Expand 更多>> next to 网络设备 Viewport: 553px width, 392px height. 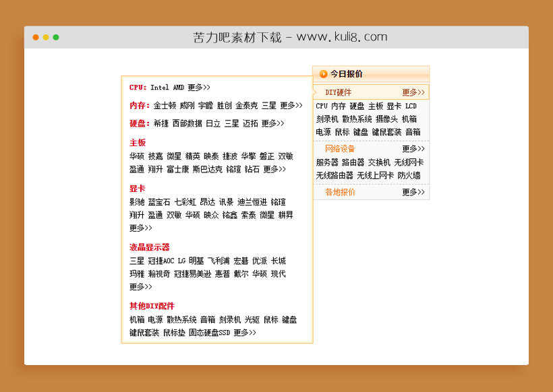point(413,149)
